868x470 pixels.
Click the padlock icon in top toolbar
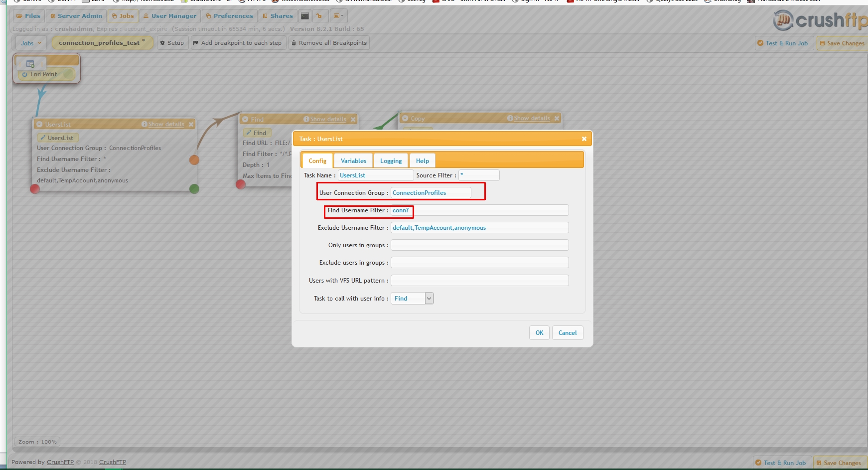(x=319, y=16)
